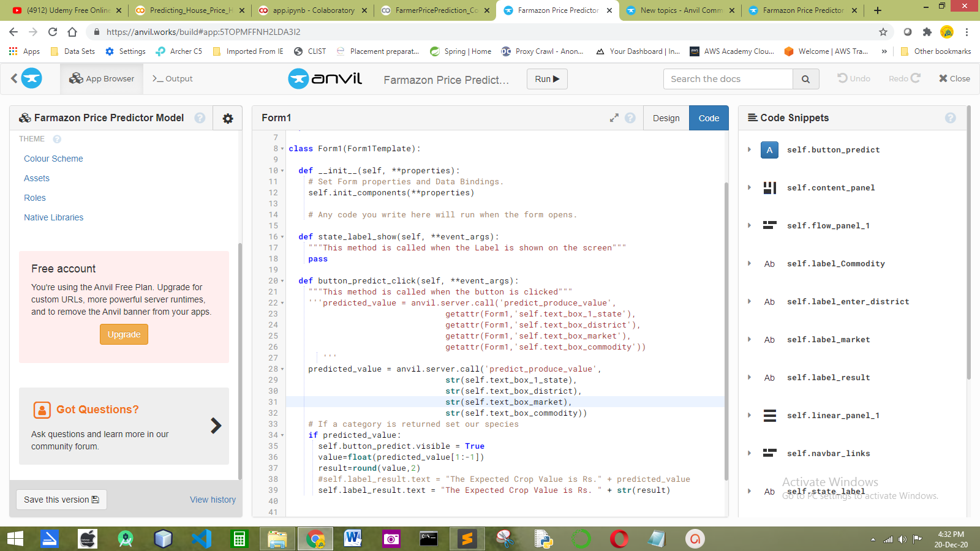
Task: Click the Code Snippets help question mark
Action: [951, 118]
